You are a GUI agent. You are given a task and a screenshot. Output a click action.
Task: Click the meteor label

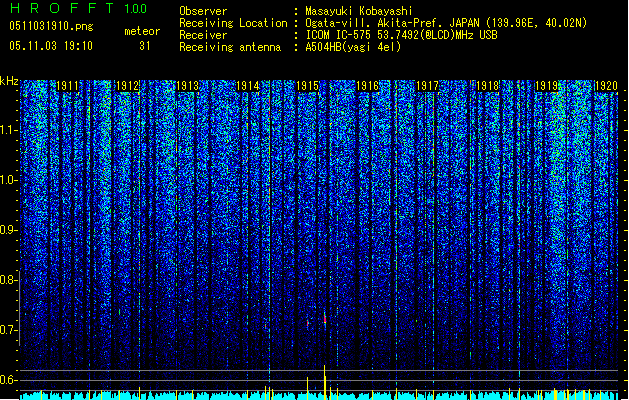pos(142,31)
